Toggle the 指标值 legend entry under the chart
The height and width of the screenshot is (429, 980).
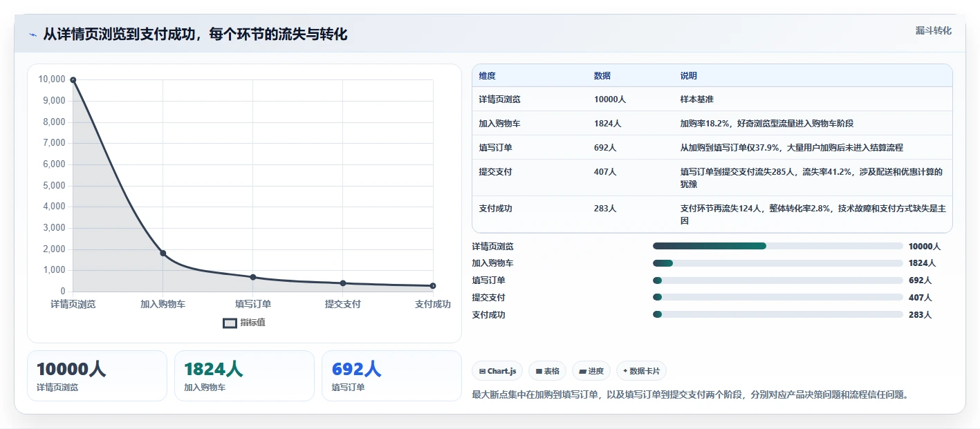click(244, 323)
